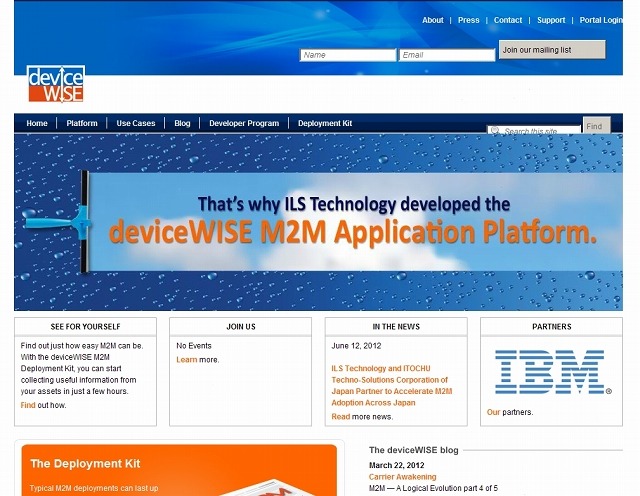Click the JOIN US heading
The height and width of the screenshot is (496, 640).
click(x=241, y=327)
